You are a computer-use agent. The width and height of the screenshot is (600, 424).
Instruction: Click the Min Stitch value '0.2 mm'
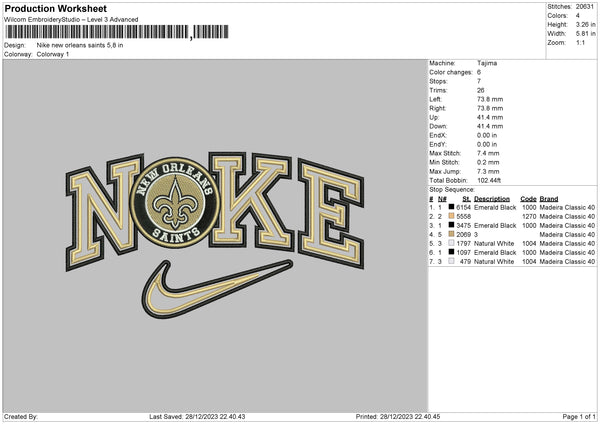[488, 162]
